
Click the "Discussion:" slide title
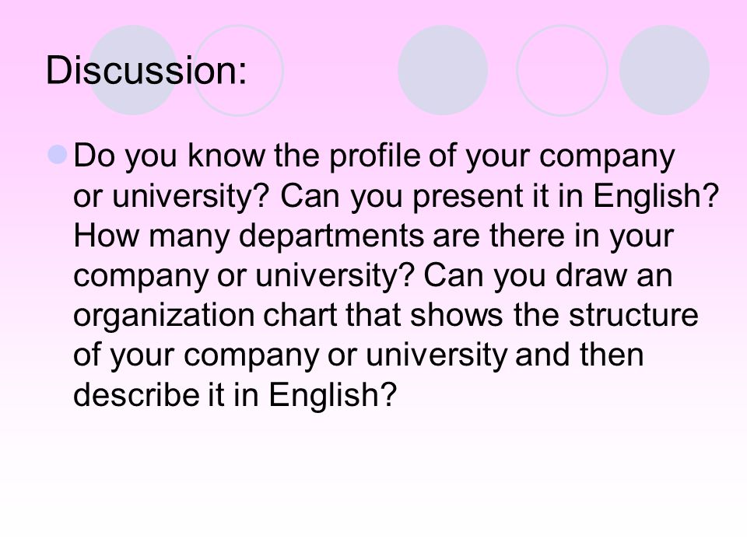(146, 71)
